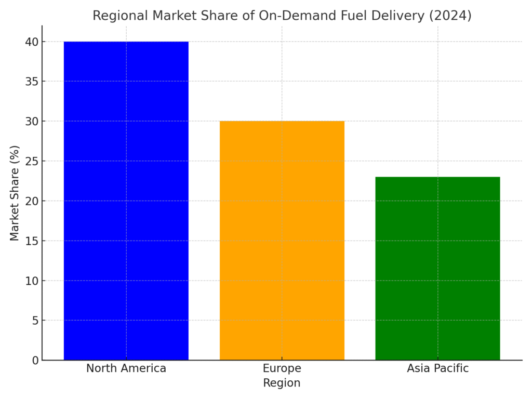This screenshot has width=532, height=399.
Task: Click the y-axis tick label 15
Action: click(32, 241)
